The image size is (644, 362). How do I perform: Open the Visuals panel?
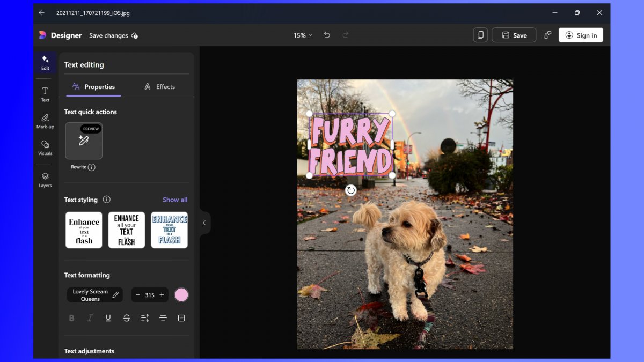click(x=45, y=147)
